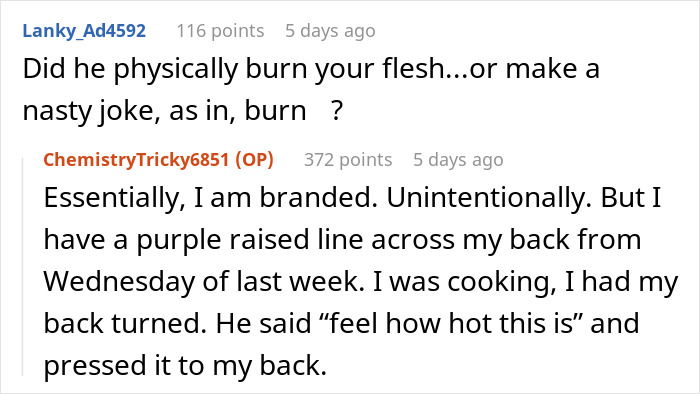This screenshot has width=700, height=394.
Task: Click the word "Unintentionally" in the reply
Action: [x=489, y=197]
